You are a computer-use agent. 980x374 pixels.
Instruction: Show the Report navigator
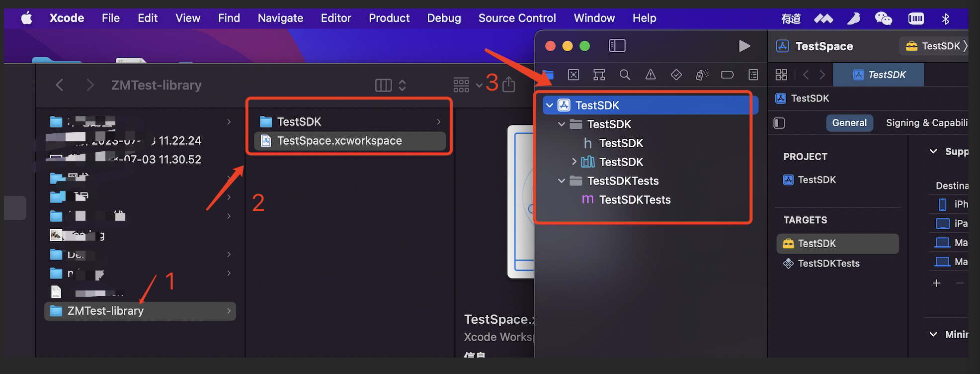(x=753, y=75)
